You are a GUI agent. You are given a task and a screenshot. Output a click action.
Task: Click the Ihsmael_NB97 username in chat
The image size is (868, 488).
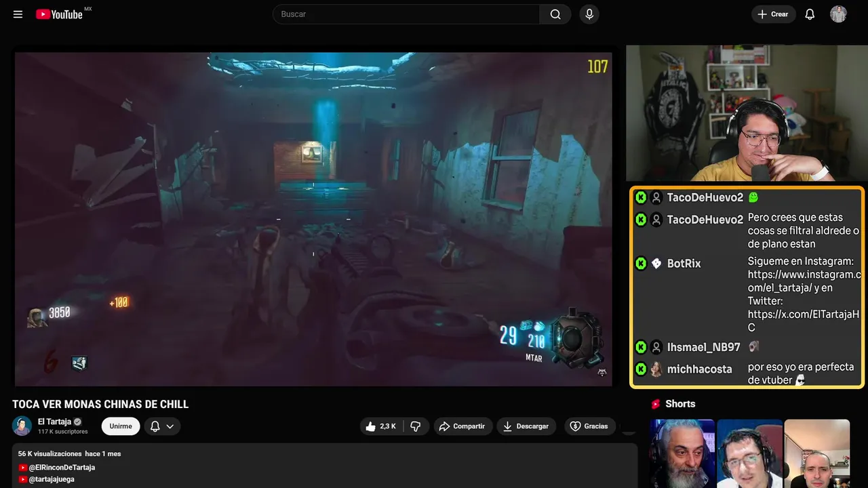point(703,347)
